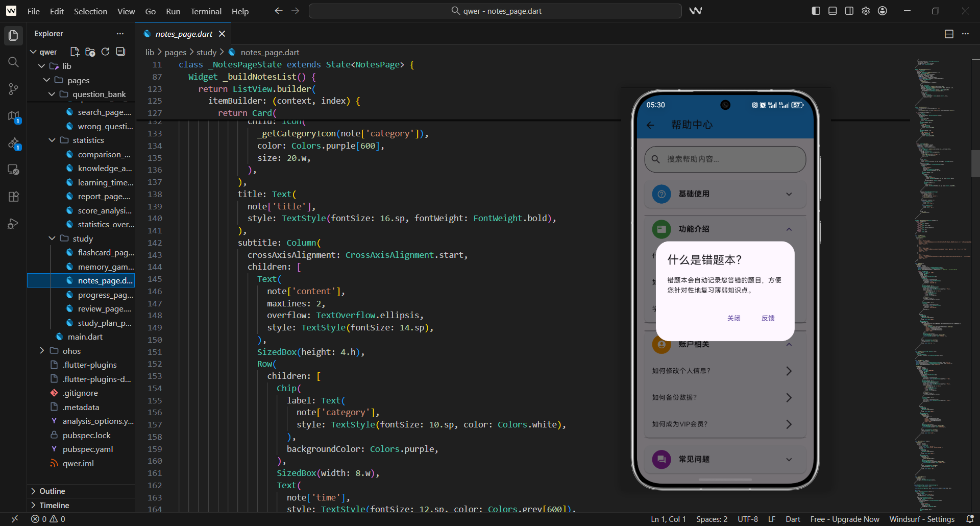Open the Run and Debug panel
980x526 pixels.
pos(13,224)
